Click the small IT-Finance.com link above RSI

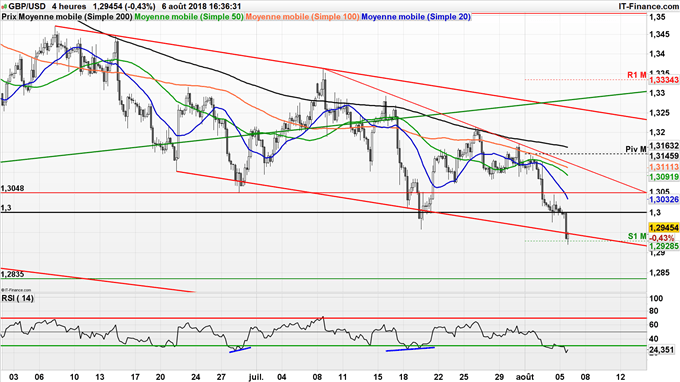16,290
